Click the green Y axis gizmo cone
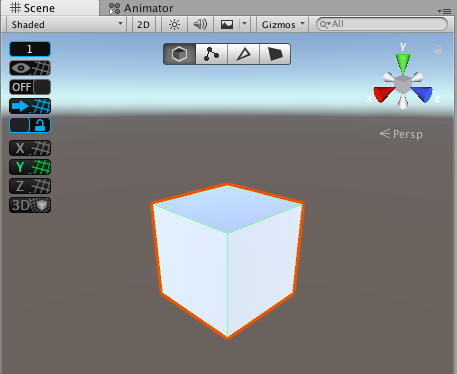This screenshot has width=457, height=374. [x=403, y=64]
